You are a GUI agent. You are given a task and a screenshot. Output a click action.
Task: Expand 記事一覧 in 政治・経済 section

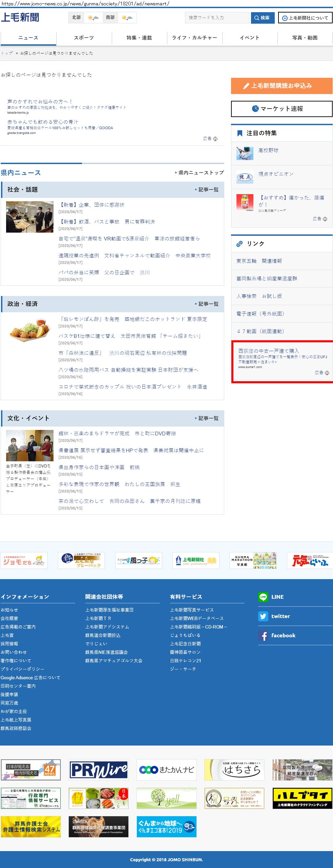coord(207,304)
